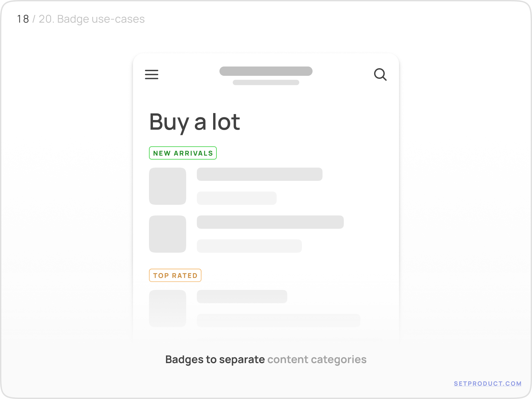Click the Buy a lot heading
Image resolution: width=532 pixels, height=399 pixels.
coord(195,122)
